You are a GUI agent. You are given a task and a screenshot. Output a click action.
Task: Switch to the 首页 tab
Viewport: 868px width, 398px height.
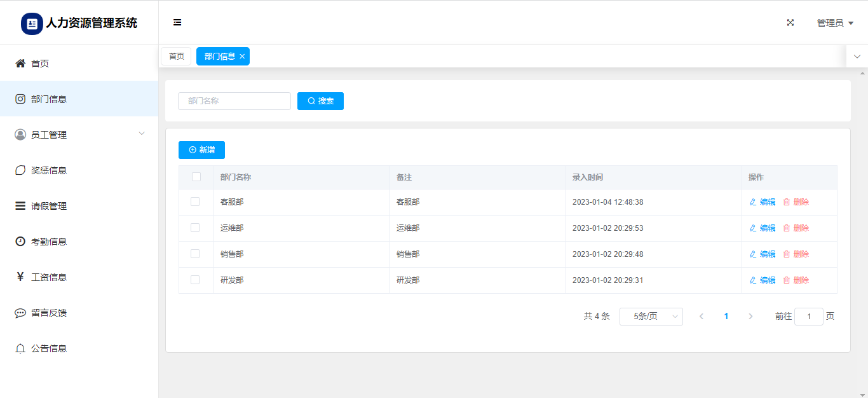pos(176,57)
